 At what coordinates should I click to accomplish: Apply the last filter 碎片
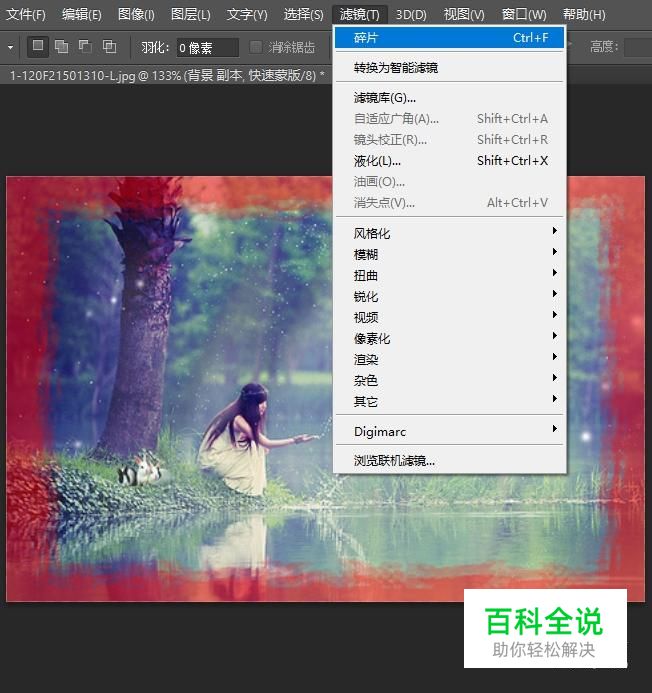point(449,38)
